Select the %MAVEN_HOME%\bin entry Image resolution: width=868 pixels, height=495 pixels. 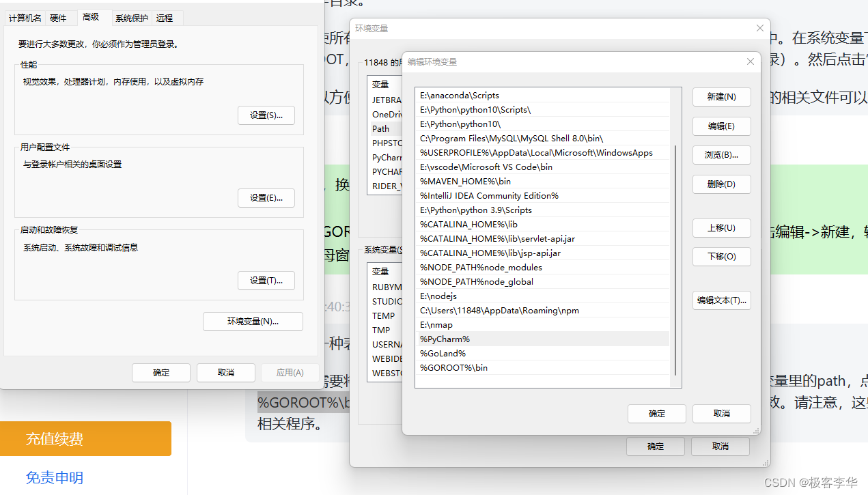[x=542, y=182]
